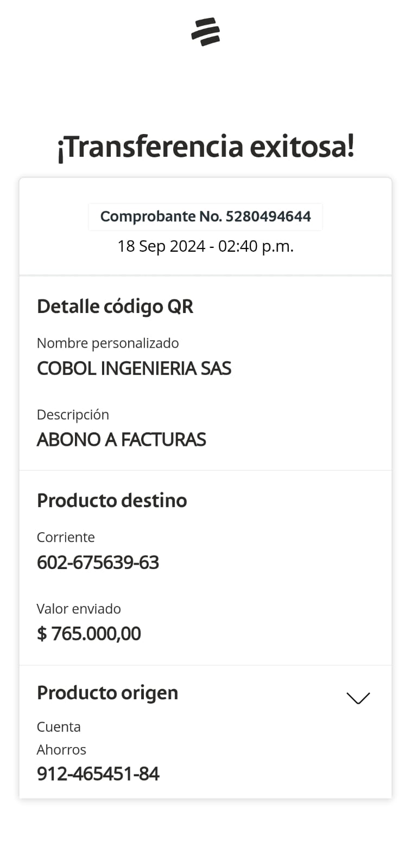Select the amount $ 765.000,00

(88, 634)
